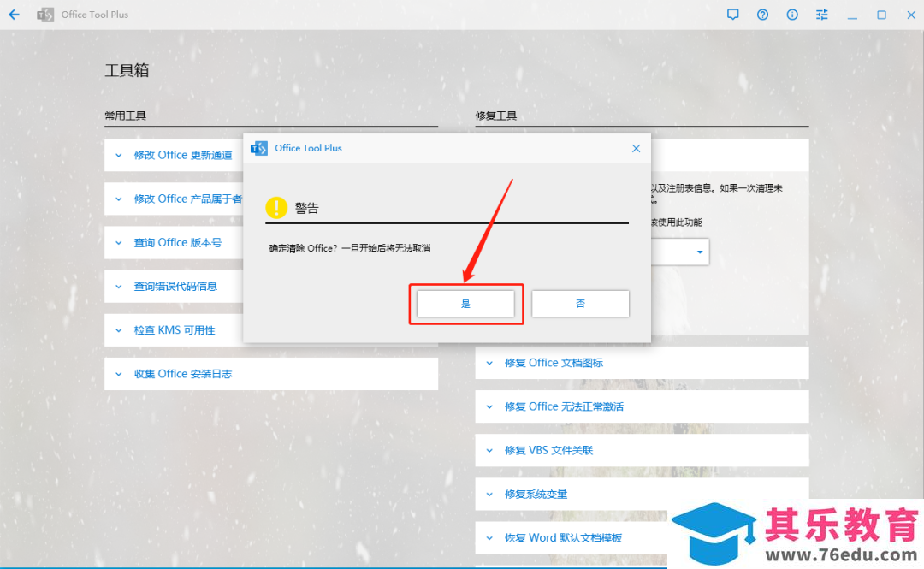Open 查询错误代码信息 tool

coord(175,287)
